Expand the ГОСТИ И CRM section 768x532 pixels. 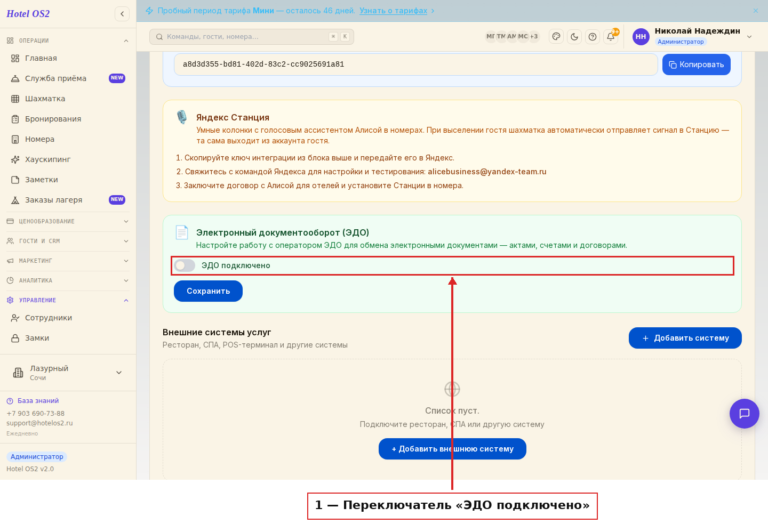[68, 241]
